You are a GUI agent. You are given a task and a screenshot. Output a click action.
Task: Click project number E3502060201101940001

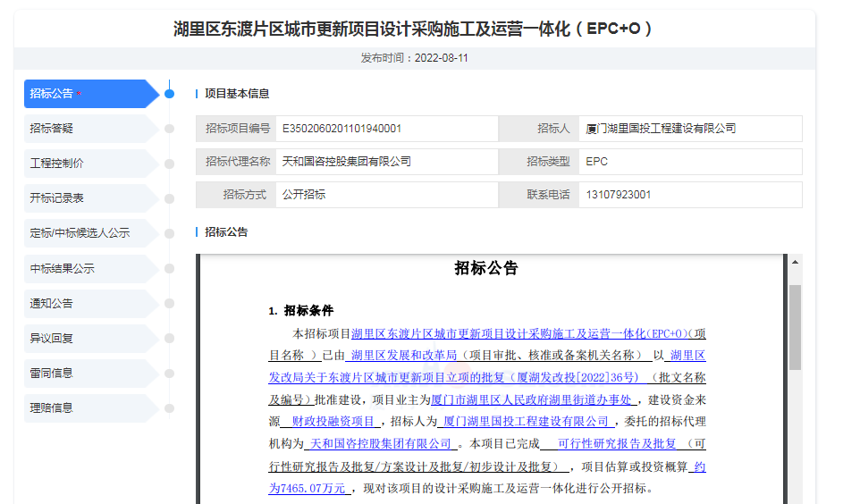341,129
